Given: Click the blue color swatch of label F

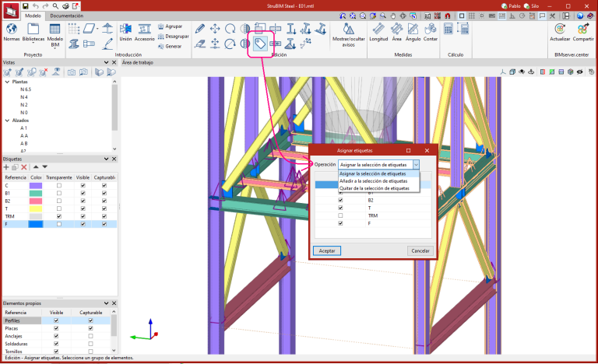Looking at the screenshot, I should coord(36,224).
